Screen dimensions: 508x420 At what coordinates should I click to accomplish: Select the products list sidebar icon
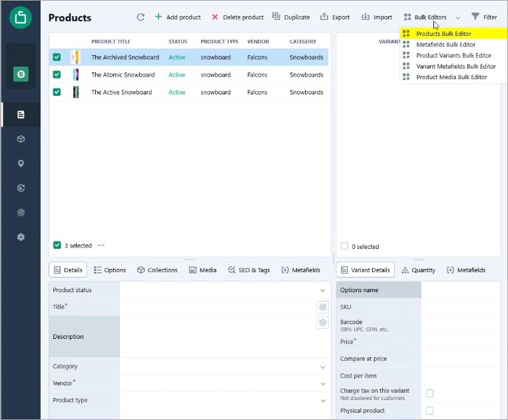pyautogui.click(x=21, y=114)
